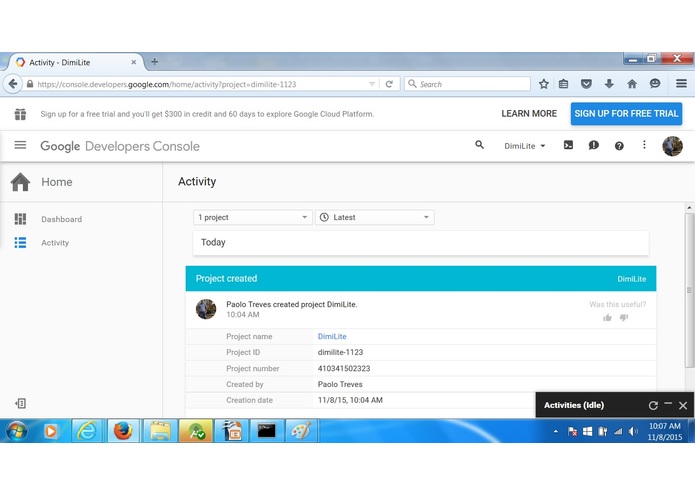Click the project ID dimilite-1123 value
Screen dimensions: 695x494
340,352
